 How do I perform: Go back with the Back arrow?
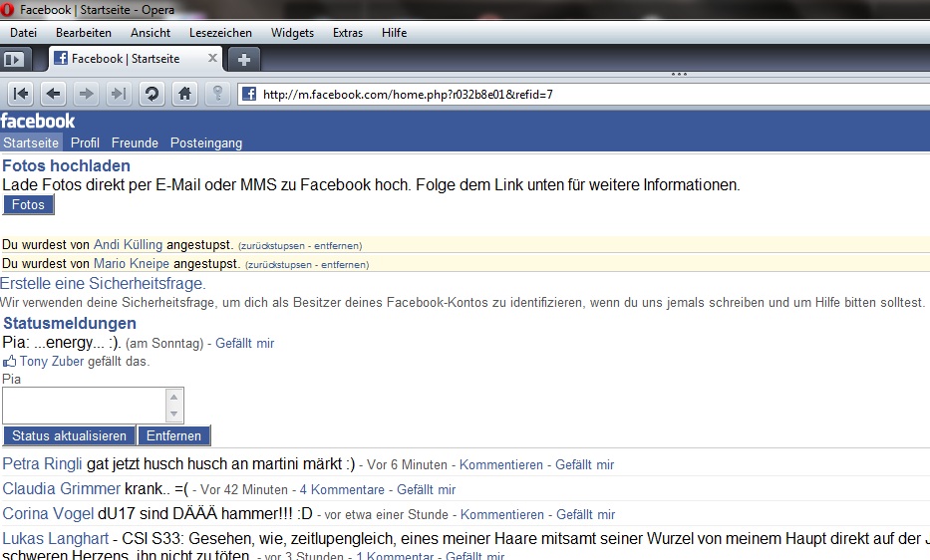54,94
